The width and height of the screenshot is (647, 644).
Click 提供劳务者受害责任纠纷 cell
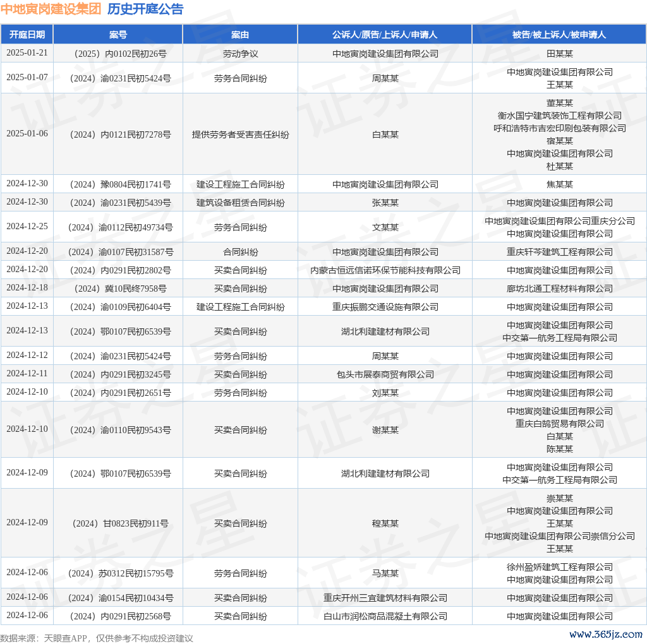(240, 134)
